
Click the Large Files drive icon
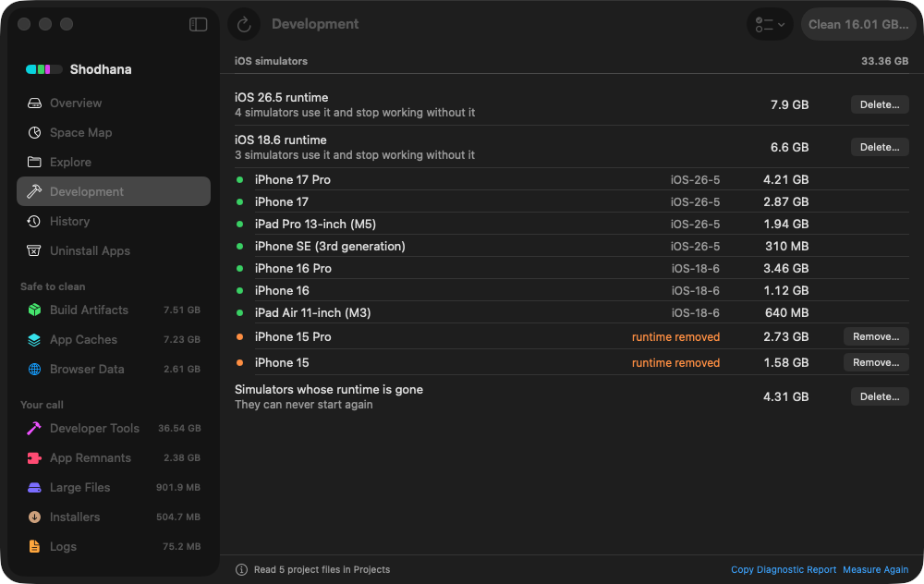coord(34,487)
